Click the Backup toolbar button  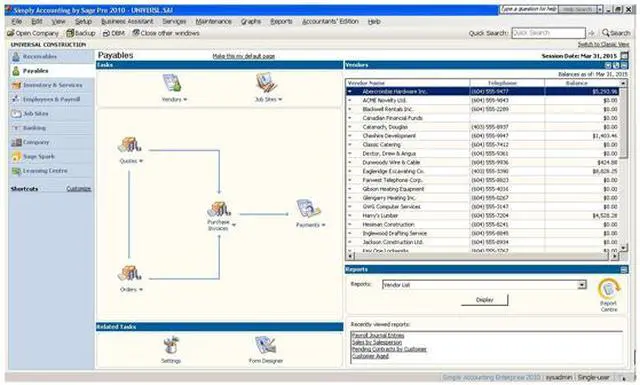pos(81,33)
